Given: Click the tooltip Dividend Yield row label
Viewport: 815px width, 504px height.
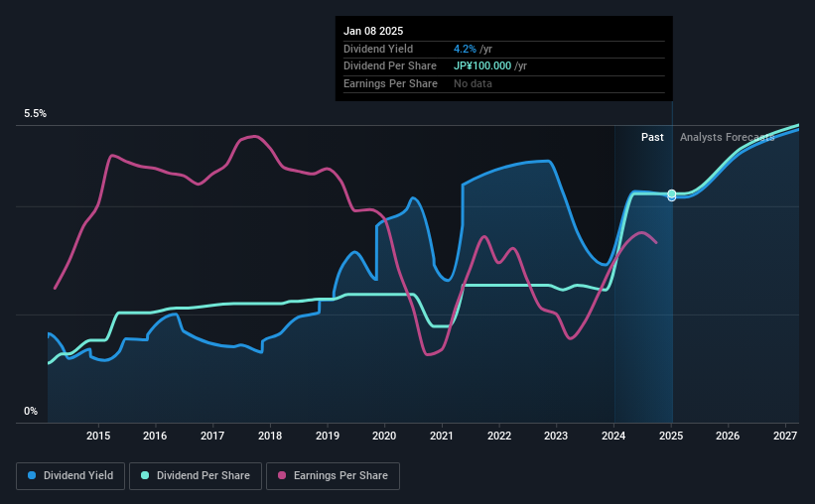Looking at the screenshot, I should click(x=378, y=49).
